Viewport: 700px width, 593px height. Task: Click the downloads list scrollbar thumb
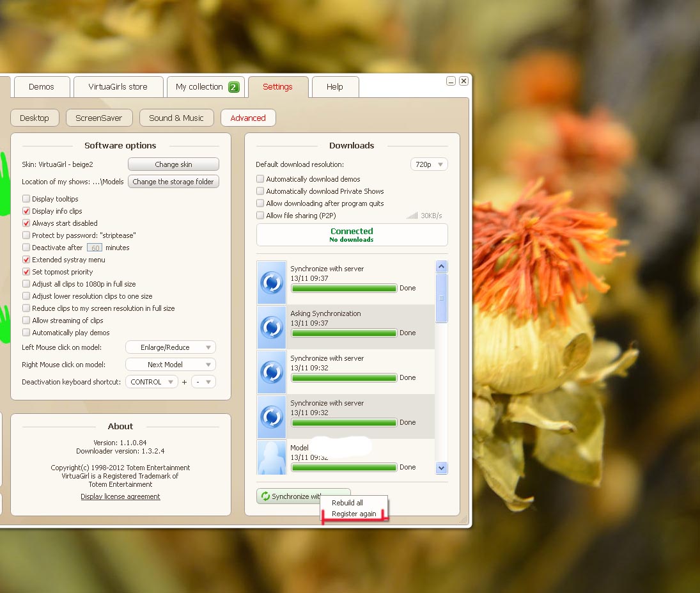(441, 298)
